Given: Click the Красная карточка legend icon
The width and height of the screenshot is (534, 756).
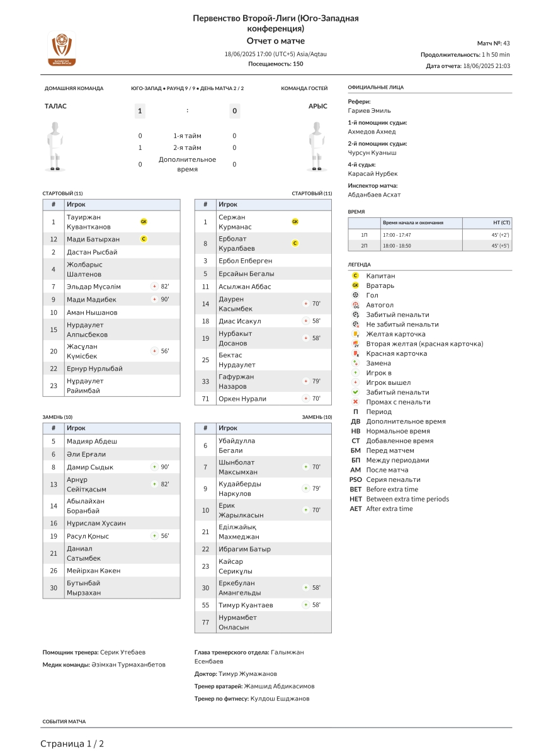Looking at the screenshot, I should [x=356, y=353].
